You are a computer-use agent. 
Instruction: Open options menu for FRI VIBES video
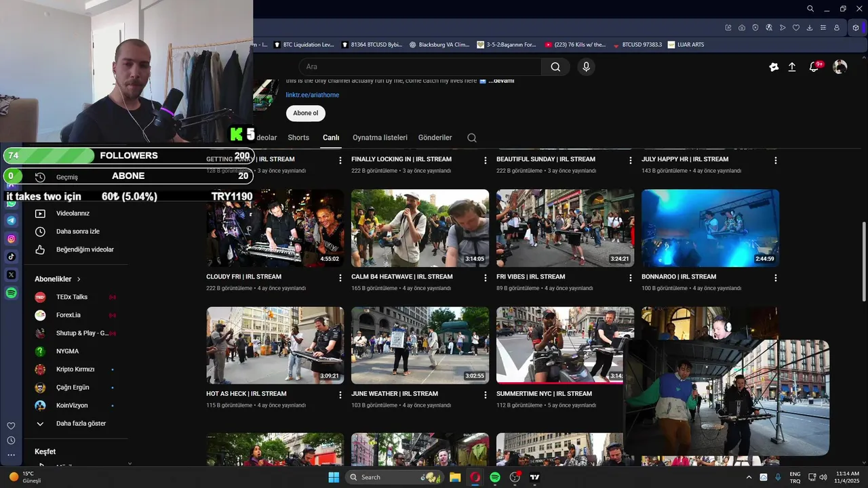click(x=631, y=278)
